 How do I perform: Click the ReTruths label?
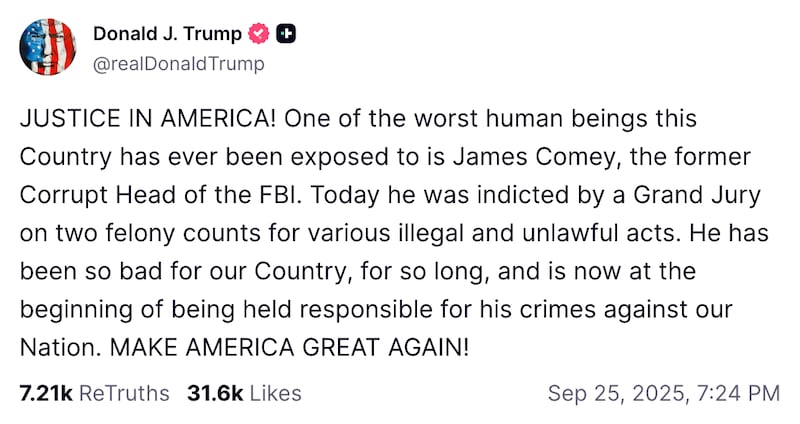pos(124,393)
